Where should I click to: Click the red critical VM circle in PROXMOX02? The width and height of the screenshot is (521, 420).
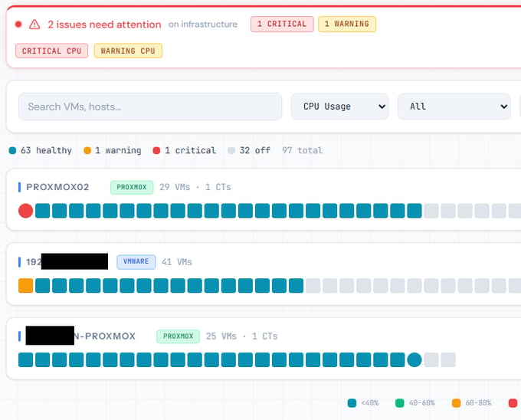coord(25,211)
